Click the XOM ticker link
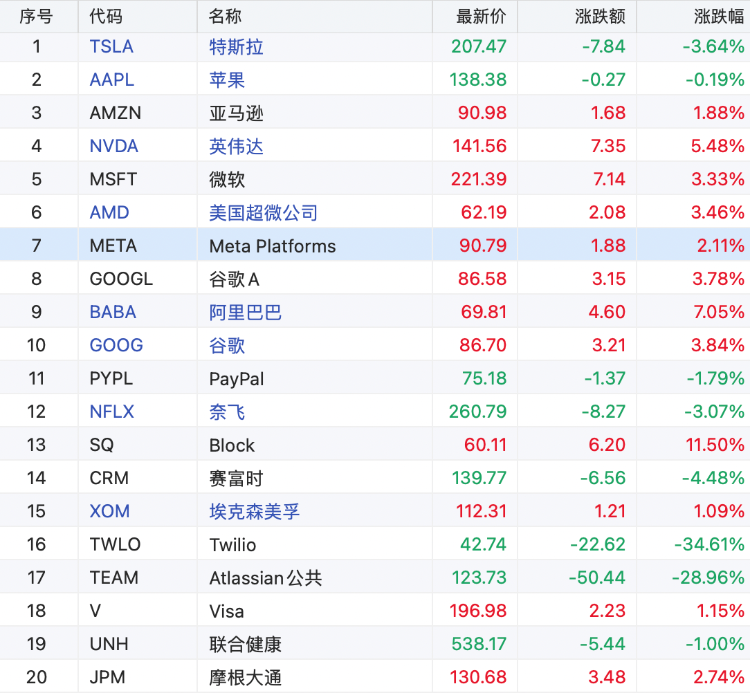The width and height of the screenshot is (750, 693). (109, 511)
